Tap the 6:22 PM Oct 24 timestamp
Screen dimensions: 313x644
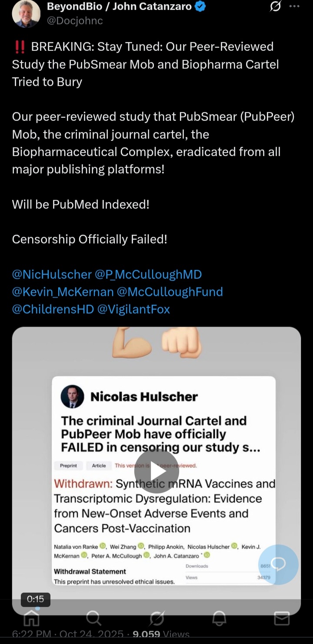coord(67,635)
